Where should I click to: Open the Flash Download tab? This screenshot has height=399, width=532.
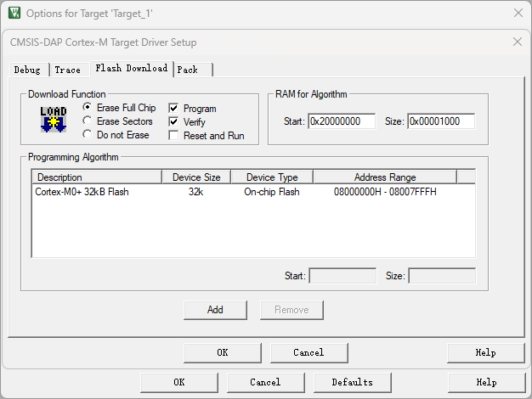pyautogui.click(x=132, y=69)
